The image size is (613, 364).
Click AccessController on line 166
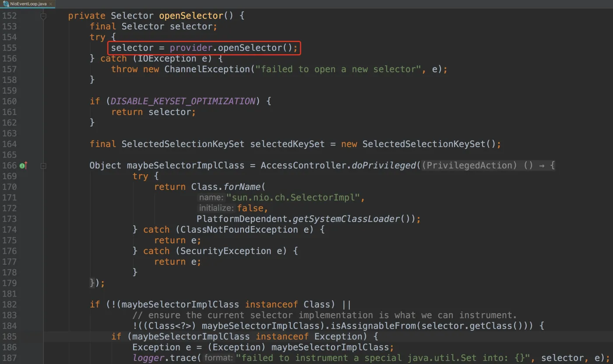303,165
